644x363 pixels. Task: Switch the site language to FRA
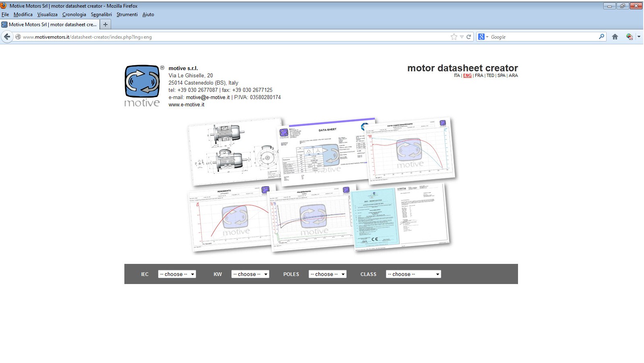pos(479,75)
